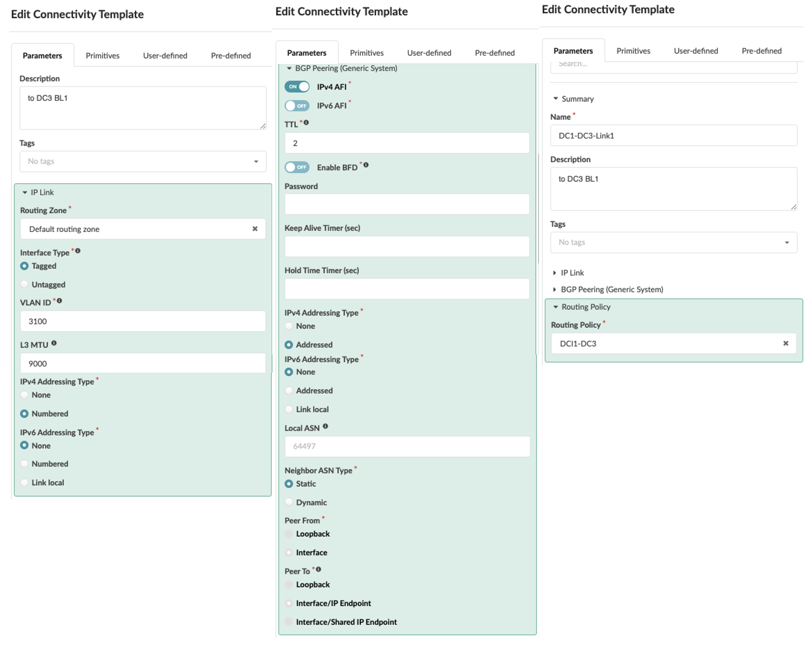Open the Pre-defined tab in right panel

pyautogui.click(x=761, y=51)
